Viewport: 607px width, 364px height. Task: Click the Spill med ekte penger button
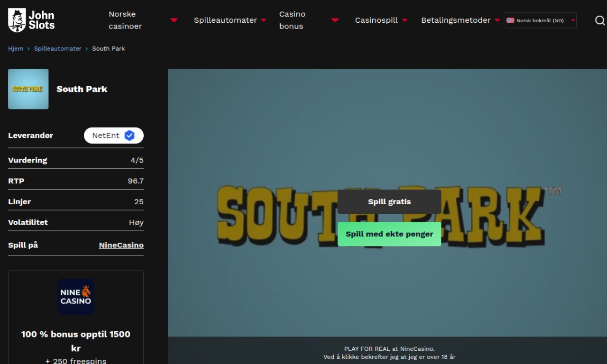point(389,234)
